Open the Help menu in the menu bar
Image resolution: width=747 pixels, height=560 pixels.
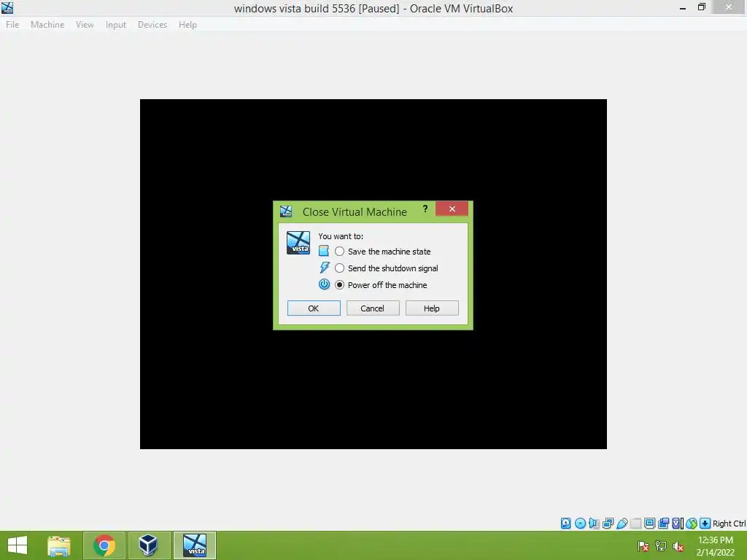(x=187, y=24)
